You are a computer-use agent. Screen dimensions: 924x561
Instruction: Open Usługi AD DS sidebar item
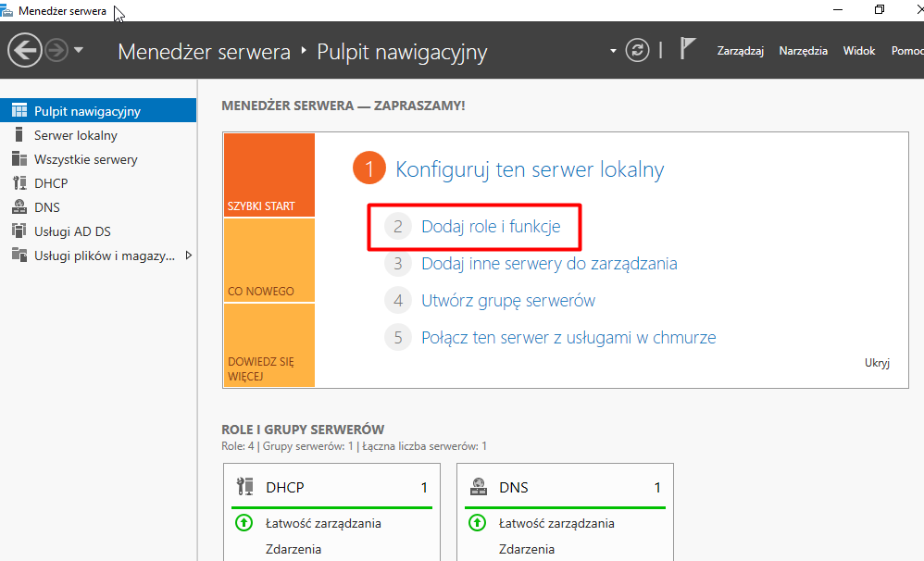point(72,231)
